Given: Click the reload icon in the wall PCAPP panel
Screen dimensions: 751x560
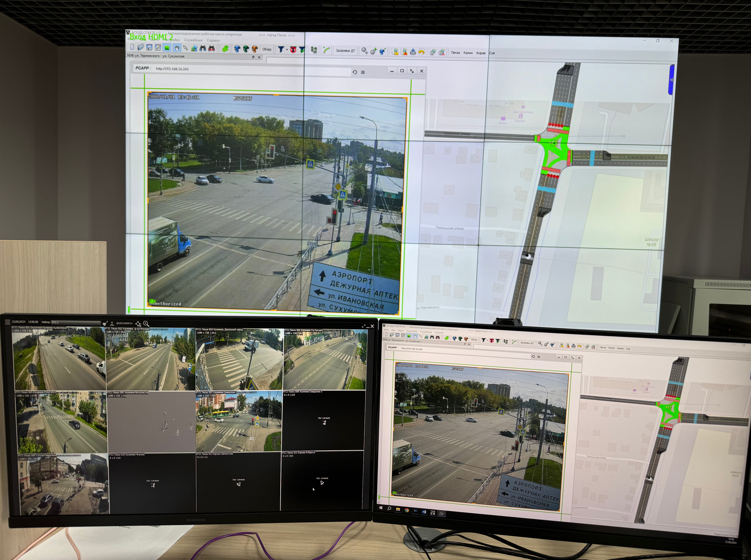Looking at the screenshot, I should [355, 72].
